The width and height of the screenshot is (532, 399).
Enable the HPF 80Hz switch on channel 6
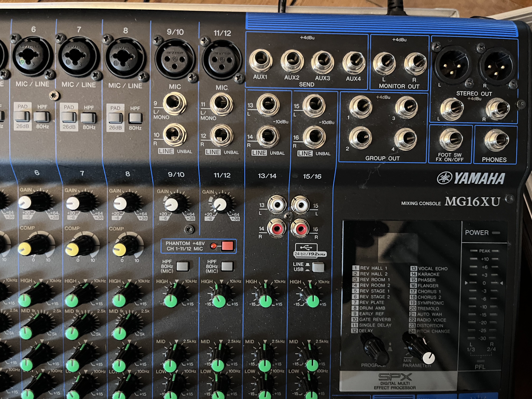coord(42,117)
